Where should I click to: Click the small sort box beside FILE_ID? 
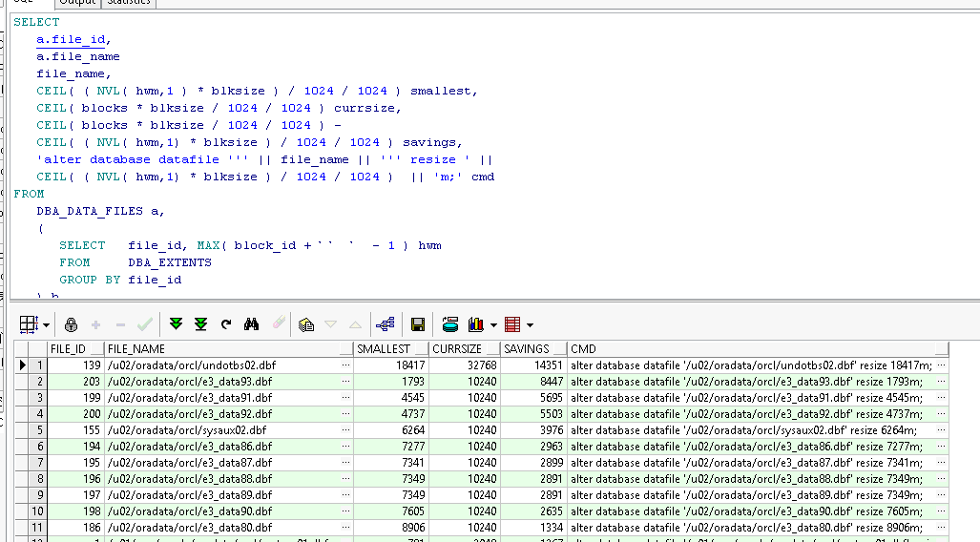pyautogui.click(x=97, y=349)
